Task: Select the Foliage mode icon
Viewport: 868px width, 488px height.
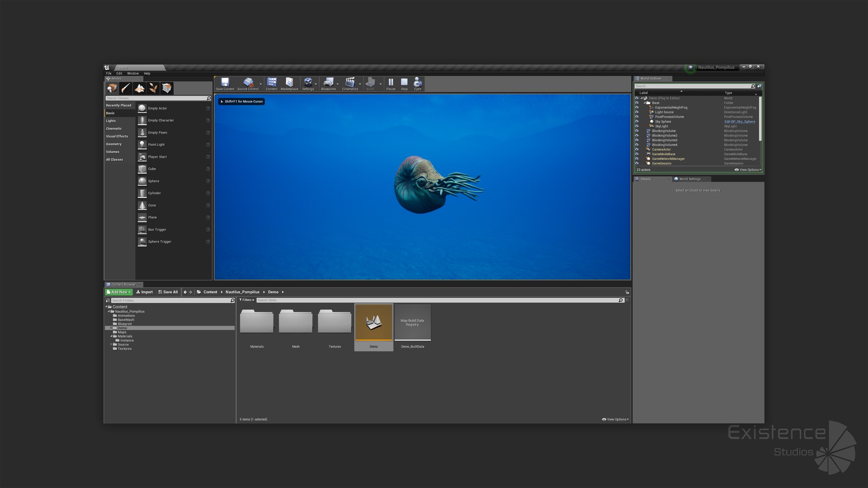Action: point(153,88)
